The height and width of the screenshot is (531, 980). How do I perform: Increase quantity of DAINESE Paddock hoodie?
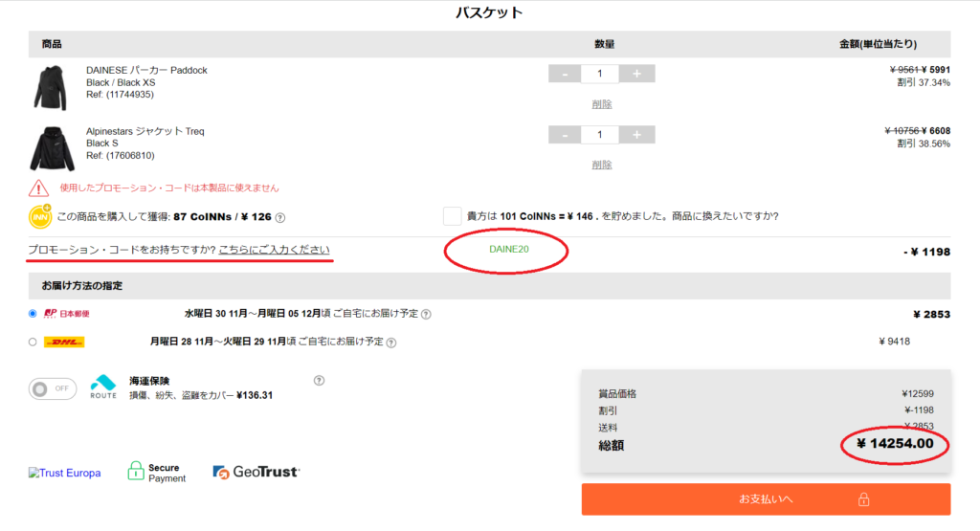(636, 74)
